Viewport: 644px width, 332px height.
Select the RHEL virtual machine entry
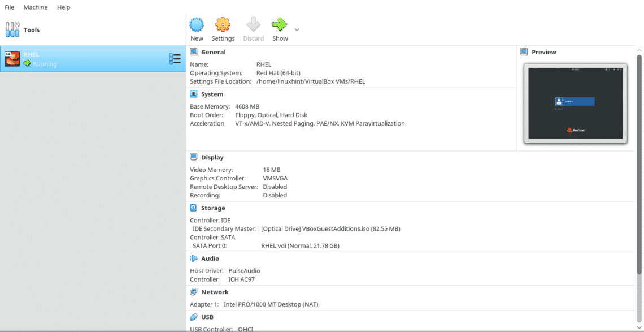click(x=93, y=59)
